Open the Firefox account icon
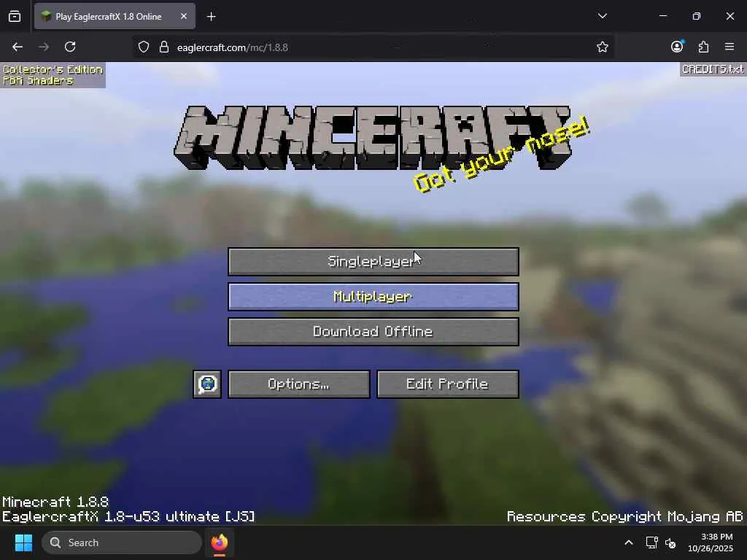The image size is (747, 560). click(677, 47)
